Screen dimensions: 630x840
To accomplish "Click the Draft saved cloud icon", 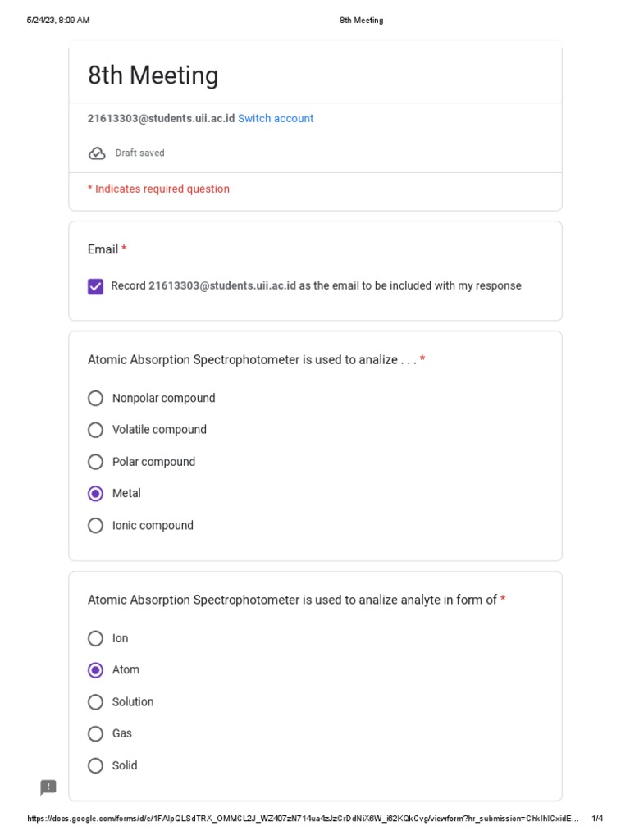I will [x=97, y=153].
